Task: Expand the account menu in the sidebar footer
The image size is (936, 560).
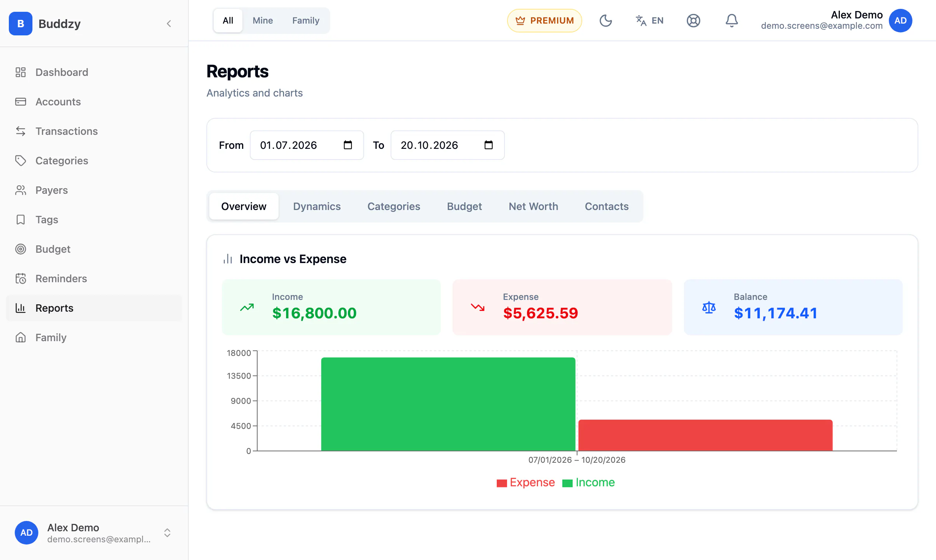Action: pyautogui.click(x=167, y=532)
